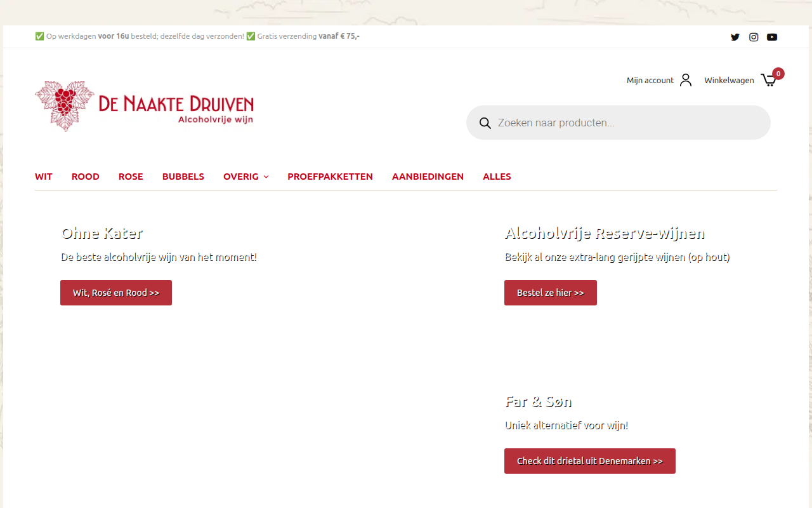Open the PROEFPAKKETTEN menu item
The image size is (812, 508).
click(330, 177)
